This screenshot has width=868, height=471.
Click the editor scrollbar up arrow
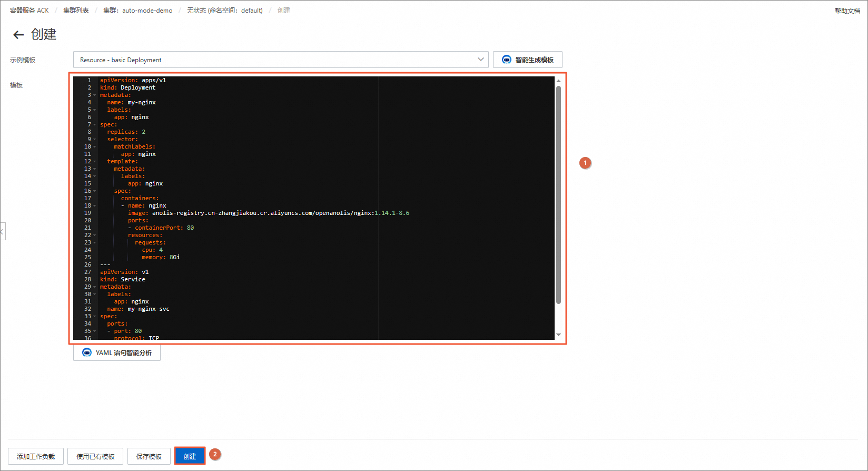(558, 81)
